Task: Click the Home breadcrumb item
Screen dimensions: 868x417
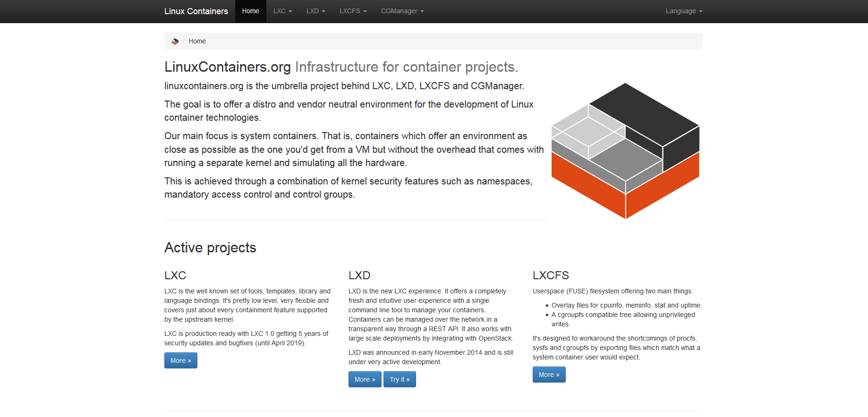Action: (x=197, y=41)
